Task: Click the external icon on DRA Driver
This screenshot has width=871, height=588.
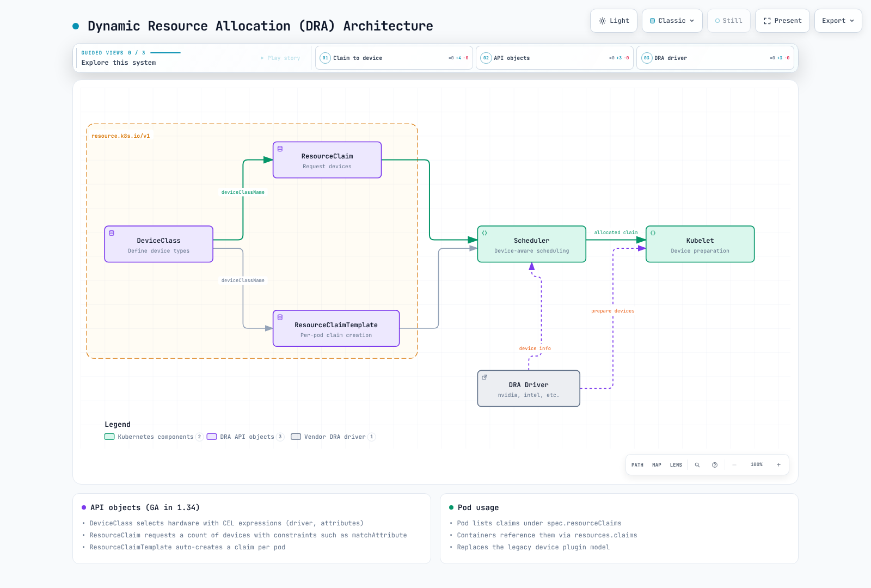Action: 484,377
